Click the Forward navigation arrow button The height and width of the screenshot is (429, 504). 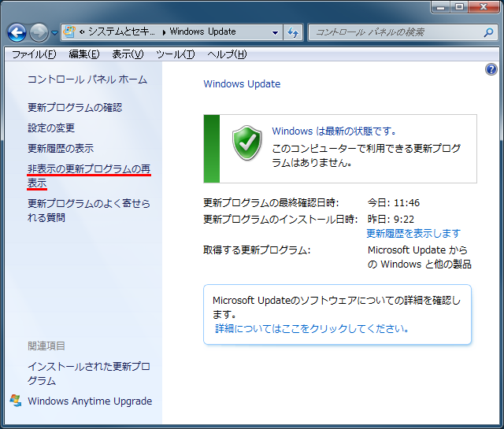[x=39, y=32]
